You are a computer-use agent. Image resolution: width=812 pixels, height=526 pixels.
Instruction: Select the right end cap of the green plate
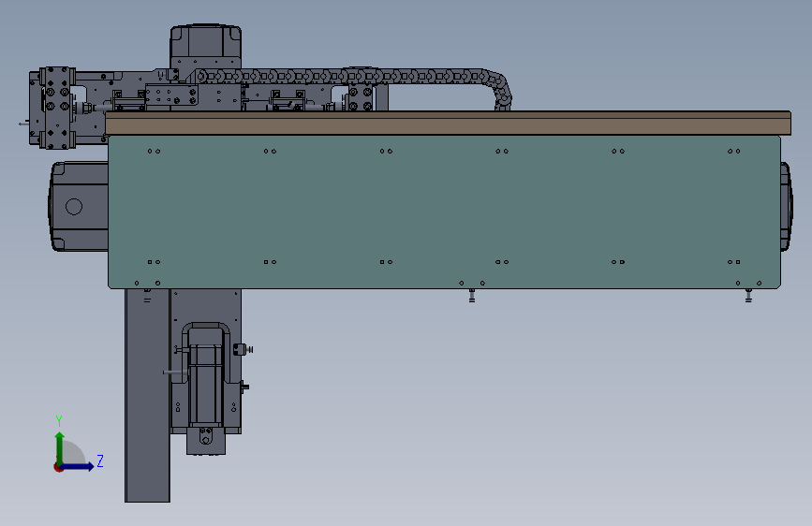tap(786, 207)
